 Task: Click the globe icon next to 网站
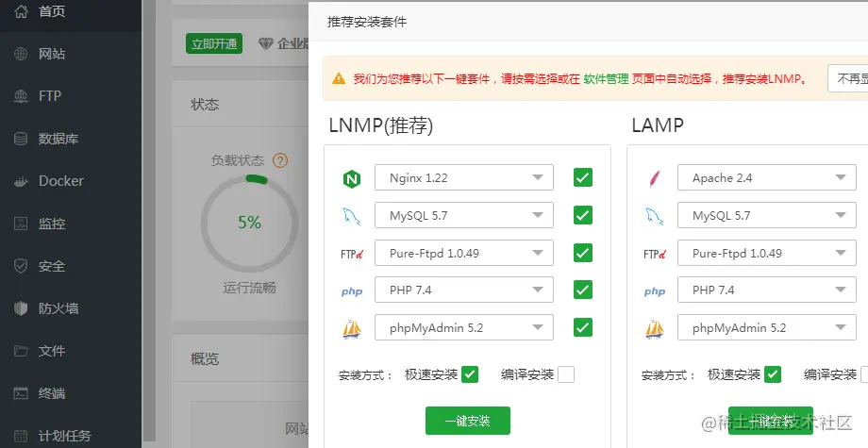pos(21,54)
